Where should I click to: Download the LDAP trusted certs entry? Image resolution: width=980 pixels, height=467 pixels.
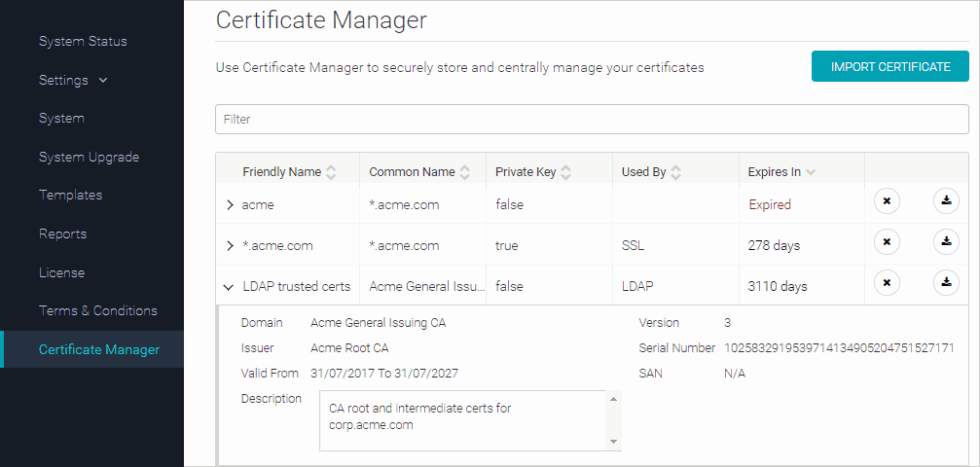(946, 284)
